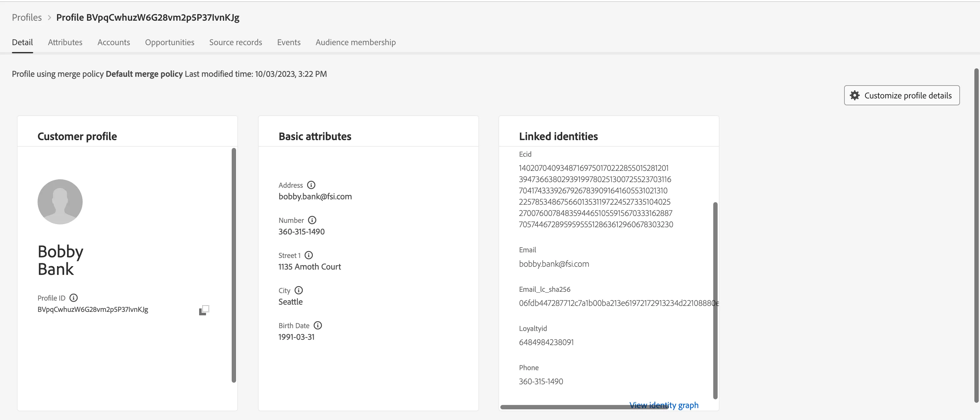Screen dimensions: 980x420
Task: Select the Email_lc_sha256 hash value
Action: coord(619,303)
